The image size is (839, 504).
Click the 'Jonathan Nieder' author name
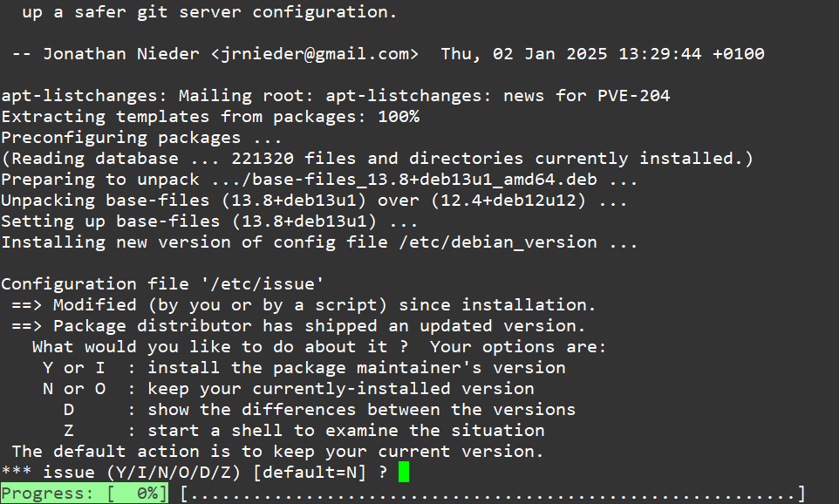[x=121, y=53]
